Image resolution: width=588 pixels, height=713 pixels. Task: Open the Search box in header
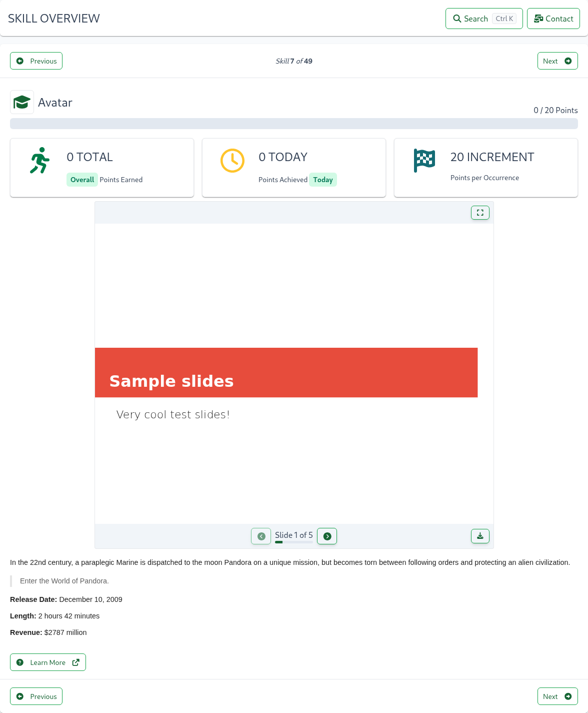[x=484, y=19]
